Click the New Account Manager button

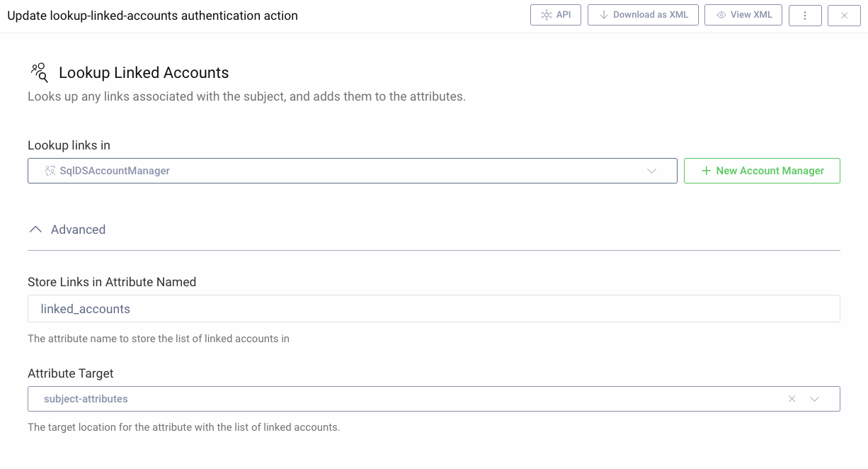[x=762, y=170]
